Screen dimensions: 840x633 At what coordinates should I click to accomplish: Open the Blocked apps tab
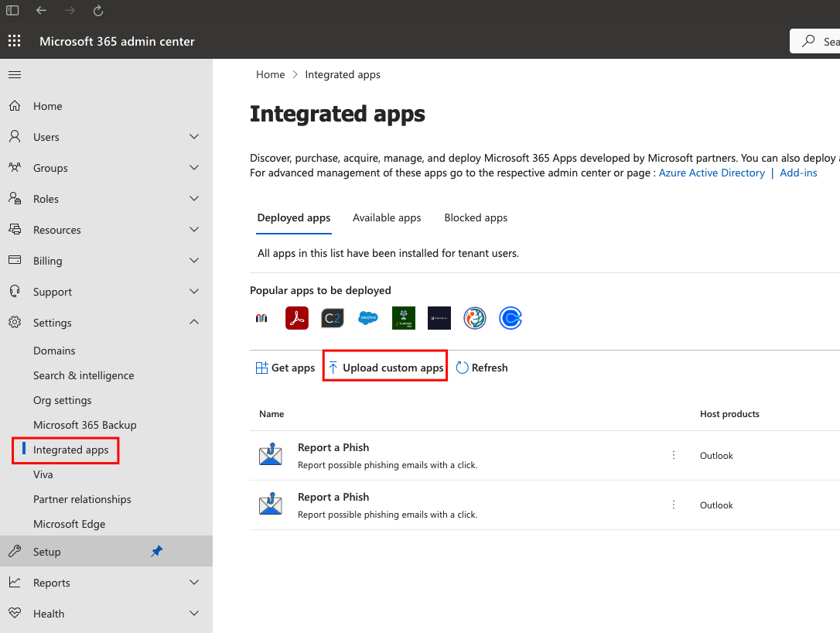(476, 217)
